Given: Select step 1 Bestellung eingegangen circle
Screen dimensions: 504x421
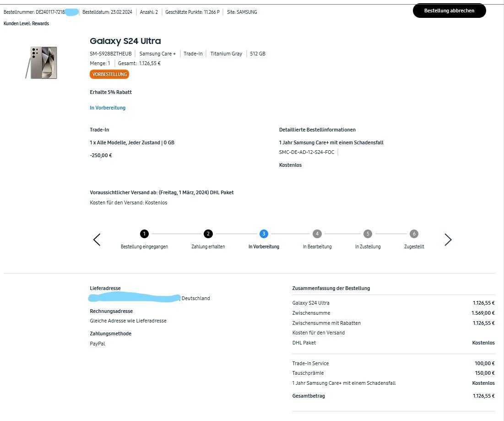Looking at the screenshot, I should pos(144,234).
